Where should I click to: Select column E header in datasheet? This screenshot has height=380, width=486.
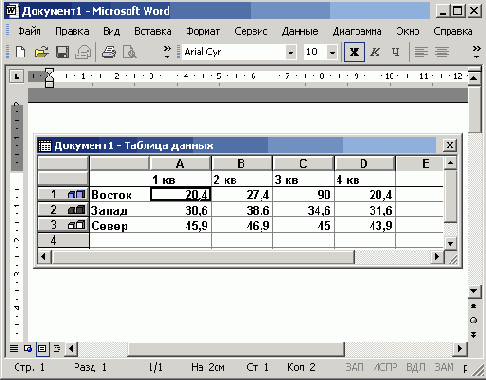point(420,164)
